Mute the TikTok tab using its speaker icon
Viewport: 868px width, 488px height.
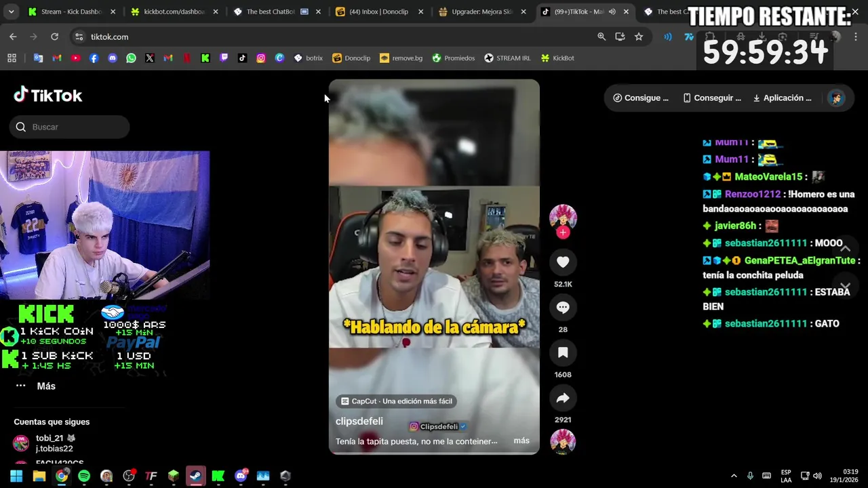coord(612,12)
